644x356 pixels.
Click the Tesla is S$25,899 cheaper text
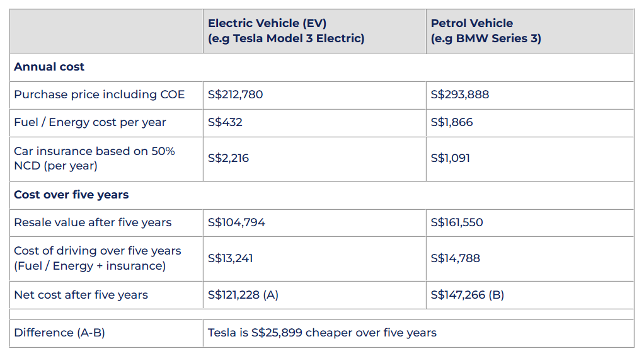pos(322,333)
